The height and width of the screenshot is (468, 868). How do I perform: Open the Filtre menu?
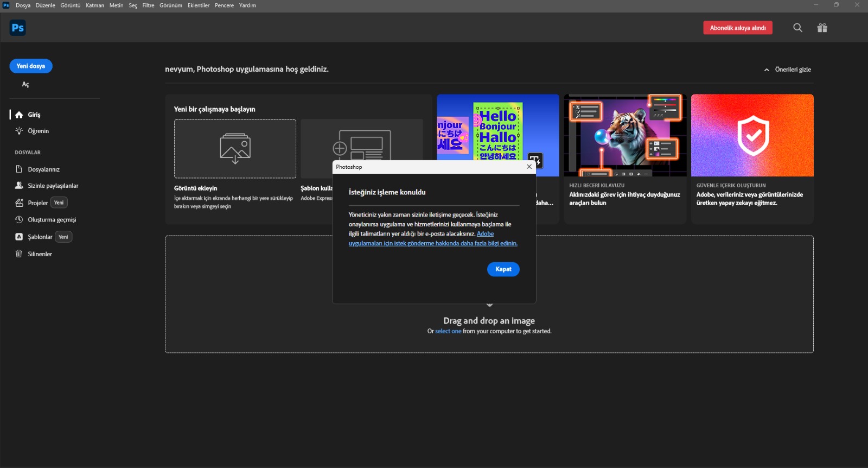point(149,5)
